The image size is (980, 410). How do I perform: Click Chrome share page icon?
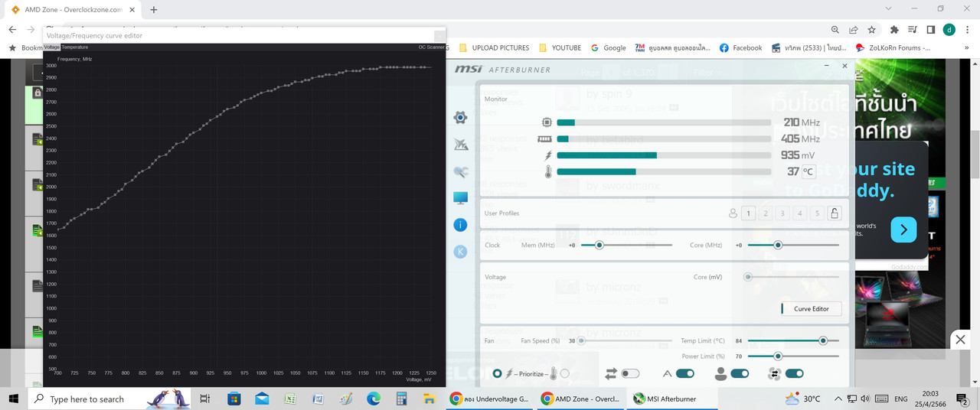[853, 29]
